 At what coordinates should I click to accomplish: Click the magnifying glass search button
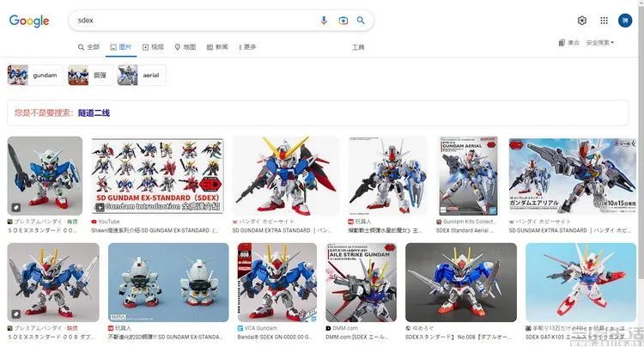pos(361,20)
